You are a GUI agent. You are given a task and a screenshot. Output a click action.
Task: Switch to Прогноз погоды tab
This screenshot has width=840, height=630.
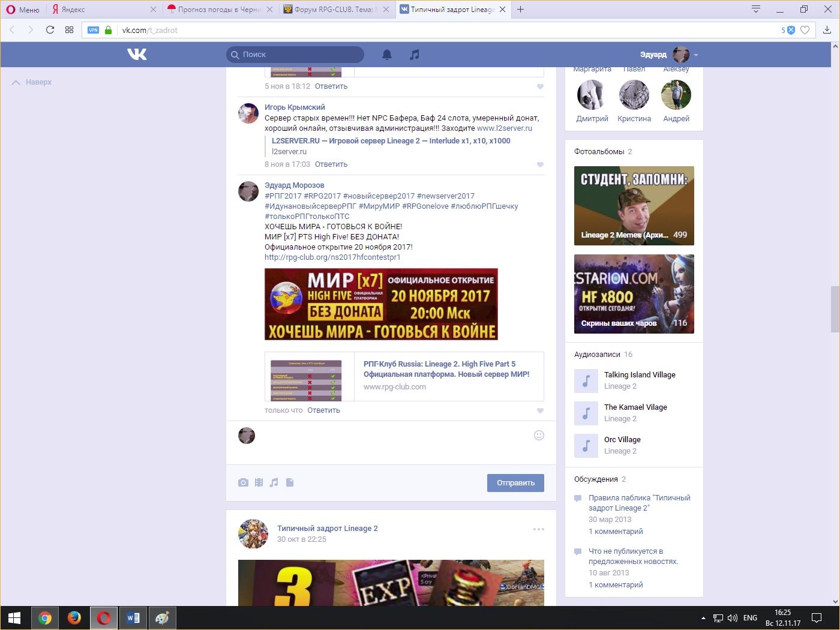point(220,9)
